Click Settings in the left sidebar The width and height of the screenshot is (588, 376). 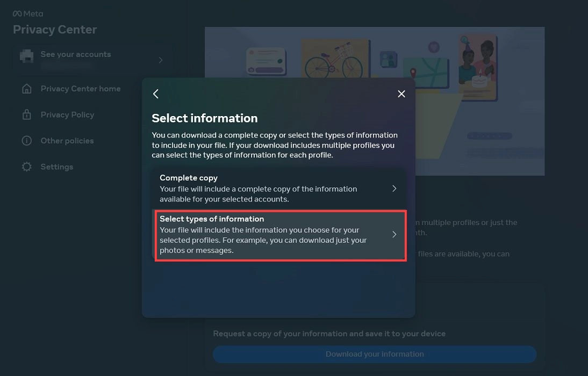(x=56, y=167)
